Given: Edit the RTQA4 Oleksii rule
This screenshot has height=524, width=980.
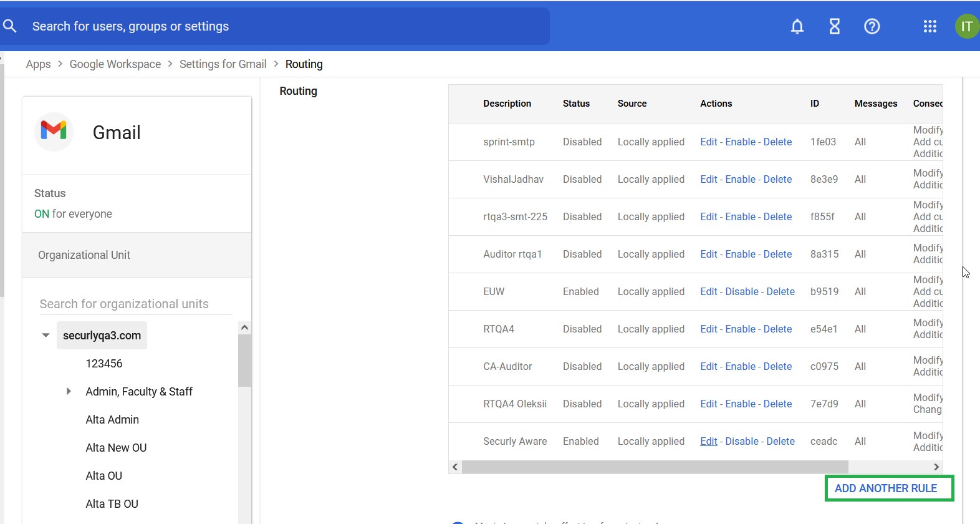Looking at the screenshot, I should pos(709,404).
